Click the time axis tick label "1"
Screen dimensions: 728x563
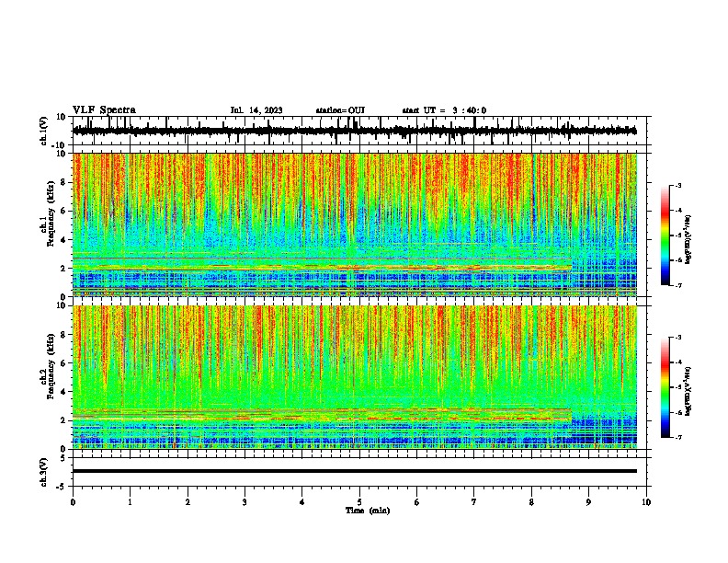[x=131, y=502]
